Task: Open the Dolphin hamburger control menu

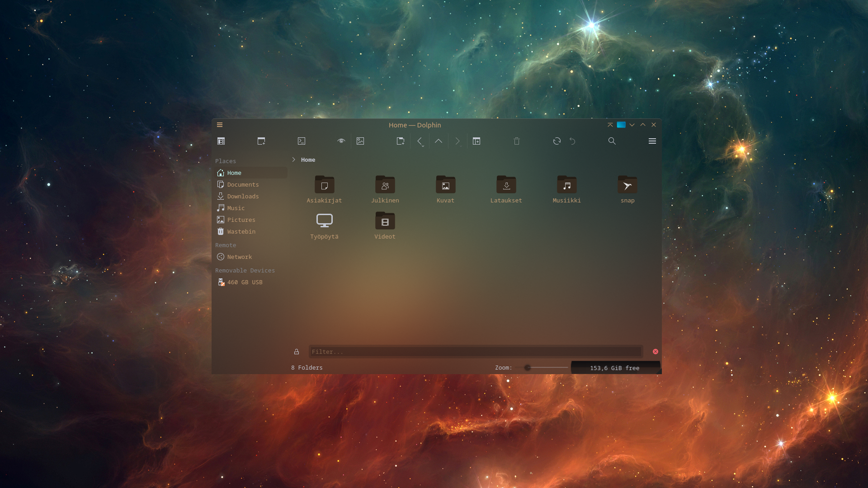Action: (x=652, y=141)
